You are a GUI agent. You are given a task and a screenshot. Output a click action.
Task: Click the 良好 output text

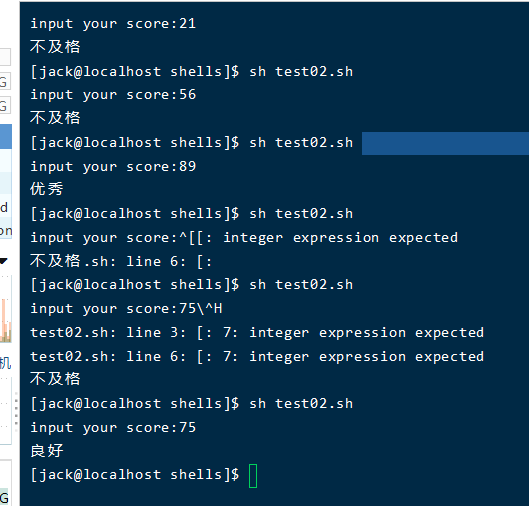(47, 451)
